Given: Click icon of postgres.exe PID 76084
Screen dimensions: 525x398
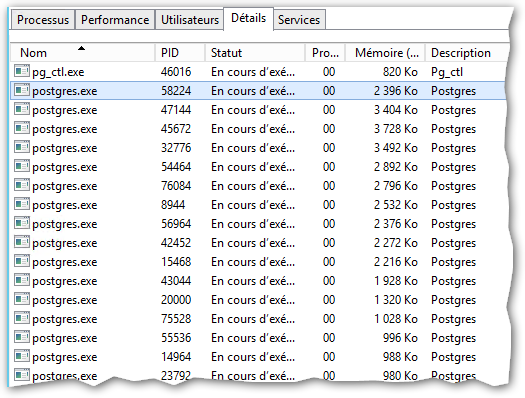Looking at the screenshot, I should click(22, 185).
